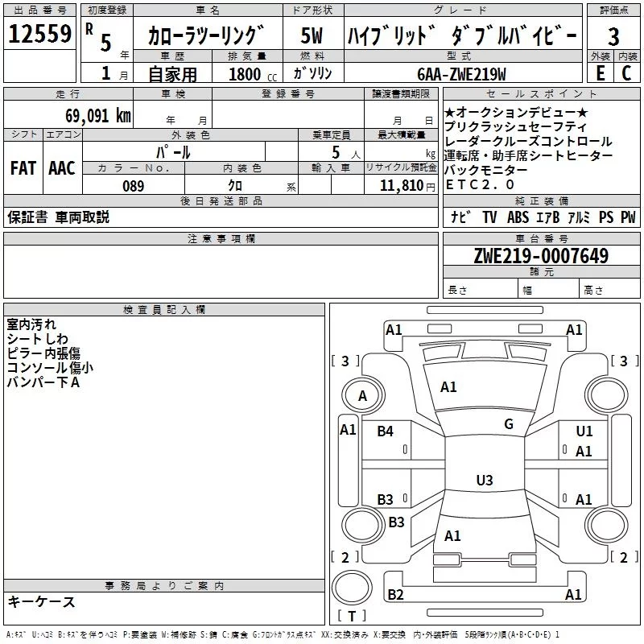Screen dimensions: 644x644
Task: Click the 注意事項欄 header
Action: click(x=221, y=238)
